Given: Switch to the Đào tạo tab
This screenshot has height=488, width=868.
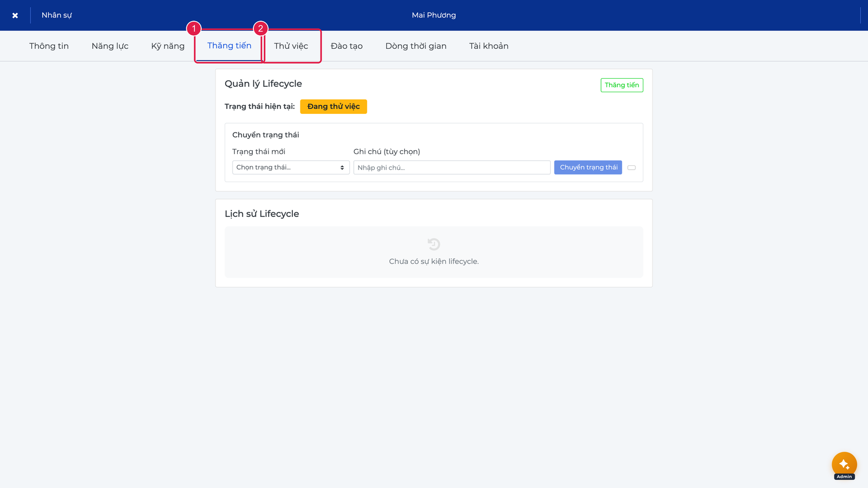Looking at the screenshot, I should (x=347, y=46).
